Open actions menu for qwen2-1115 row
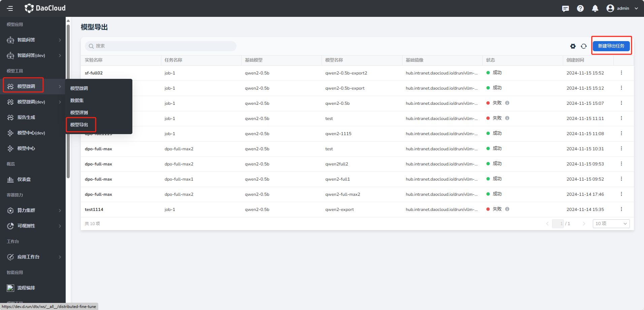This screenshot has width=644, height=310. click(x=621, y=133)
